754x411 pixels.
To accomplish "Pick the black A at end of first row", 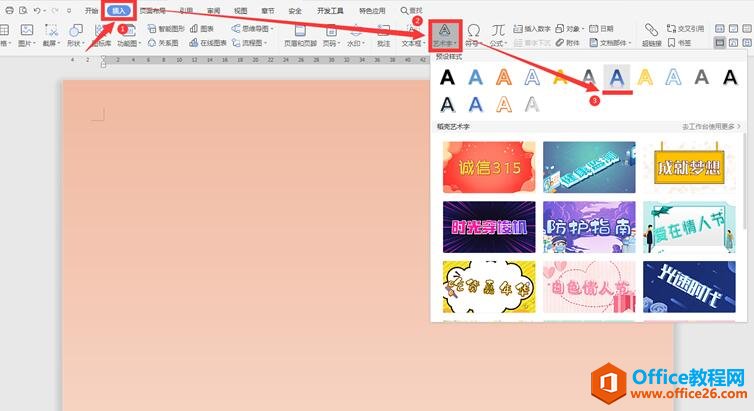I will coord(730,77).
